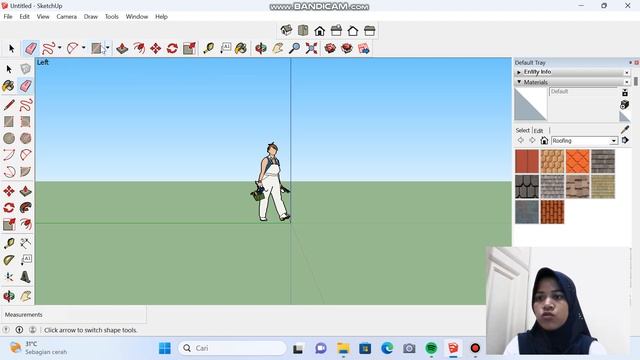Open the Windows Start menu
640x360 pixels.
click(x=165, y=348)
